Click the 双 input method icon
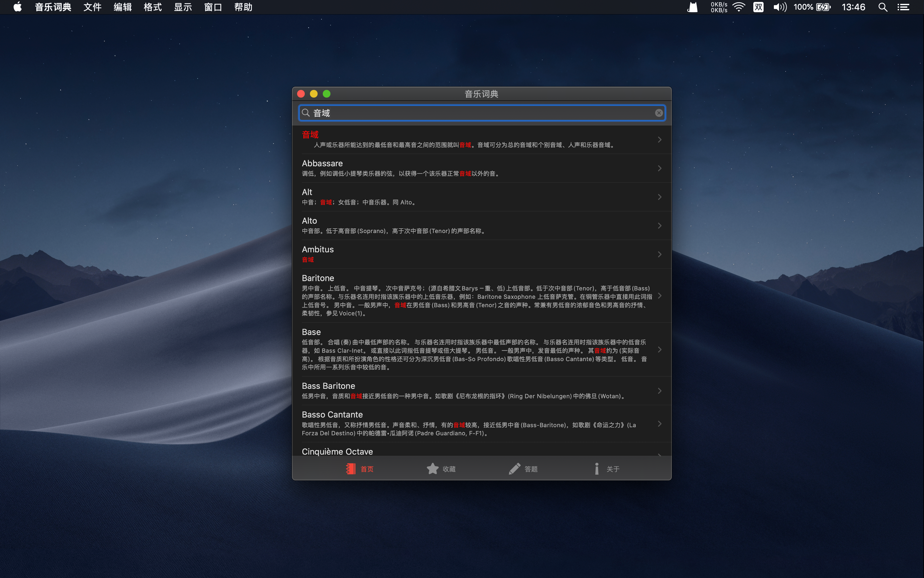This screenshot has width=924, height=578. point(758,7)
